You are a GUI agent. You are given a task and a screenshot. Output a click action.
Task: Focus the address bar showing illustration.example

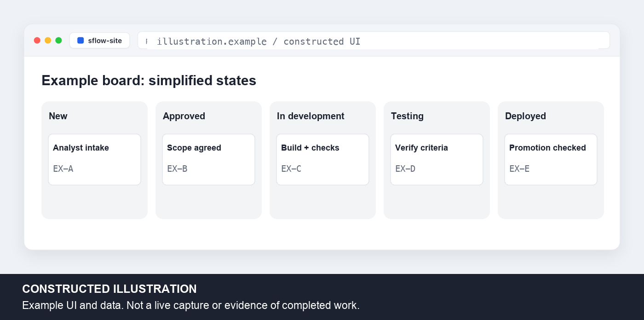coord(374,41)
